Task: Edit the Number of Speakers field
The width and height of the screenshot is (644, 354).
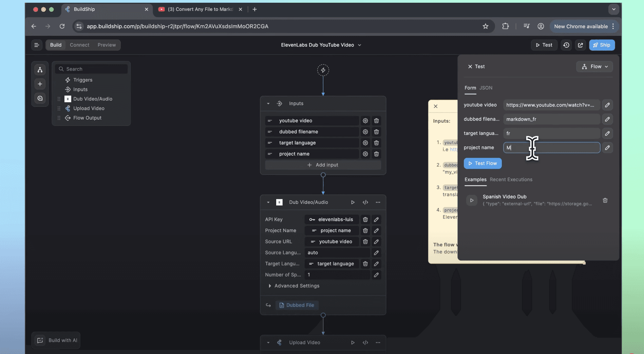Action: pyautogui.click(x=376, y=275)
